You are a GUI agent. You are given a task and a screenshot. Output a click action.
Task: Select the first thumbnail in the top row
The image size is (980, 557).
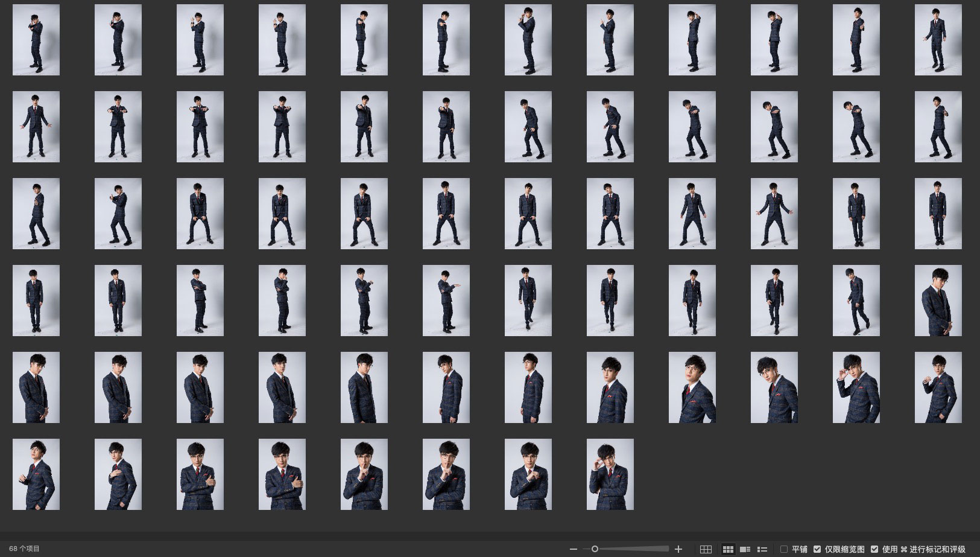(x=36, y=40)
